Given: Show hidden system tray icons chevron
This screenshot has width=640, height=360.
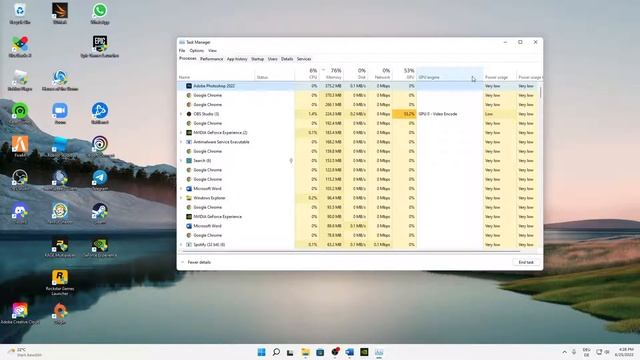Looking at the screenshot, I should click(564, 352).
